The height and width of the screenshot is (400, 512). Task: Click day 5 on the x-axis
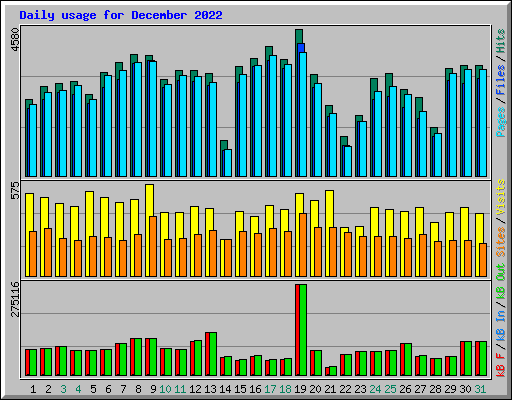point(93,389)
